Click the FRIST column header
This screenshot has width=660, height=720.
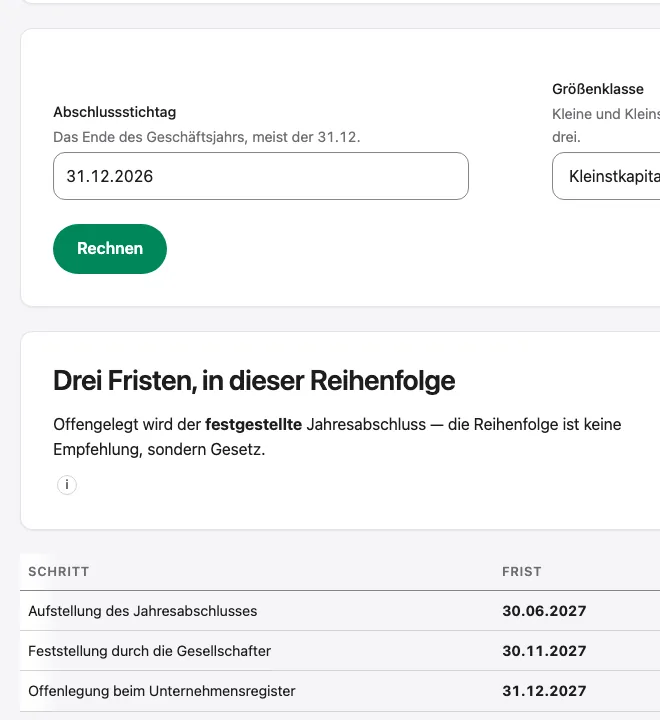tap(521, 571)
